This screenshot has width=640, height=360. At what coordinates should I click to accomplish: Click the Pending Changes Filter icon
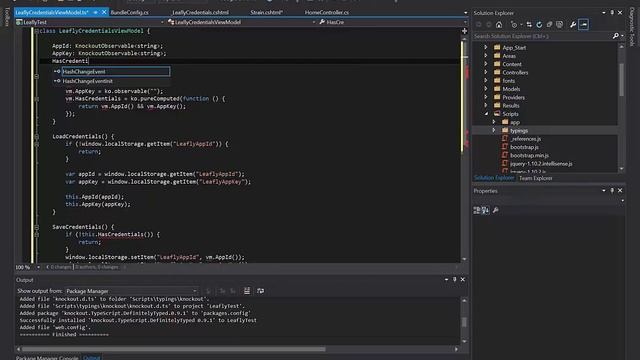point(514,25)
